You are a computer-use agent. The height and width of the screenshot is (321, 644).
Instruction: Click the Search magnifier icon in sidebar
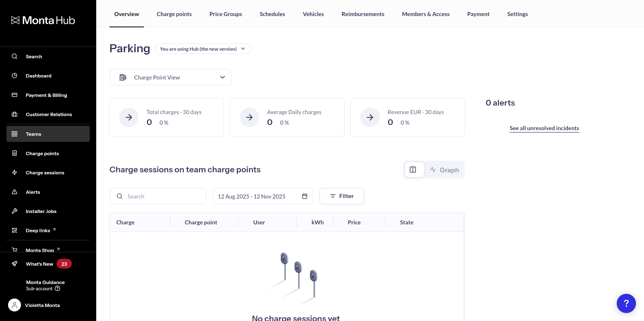pos(15,56)
